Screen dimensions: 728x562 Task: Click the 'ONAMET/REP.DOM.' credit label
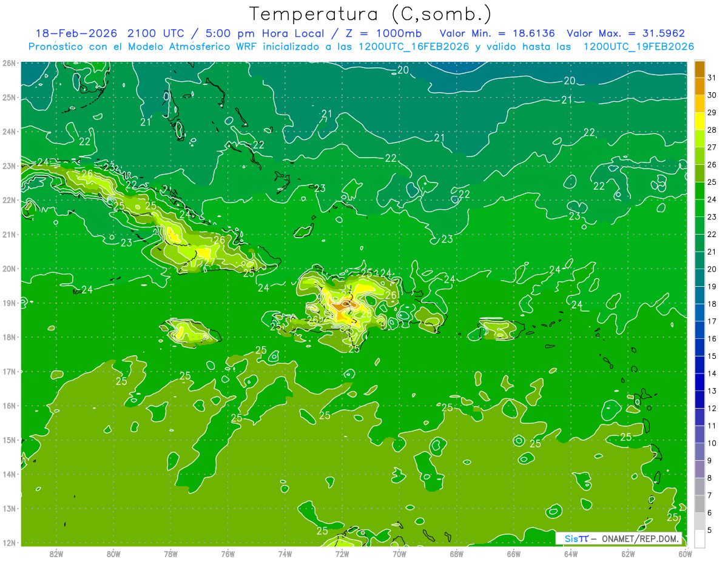pyautogui.click(x=641, y=538)
